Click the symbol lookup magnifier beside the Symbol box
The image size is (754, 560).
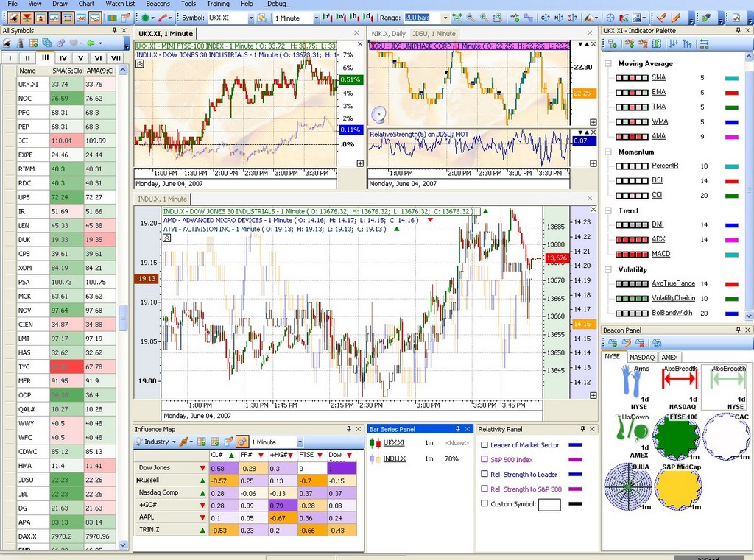(x=262, y=18)
